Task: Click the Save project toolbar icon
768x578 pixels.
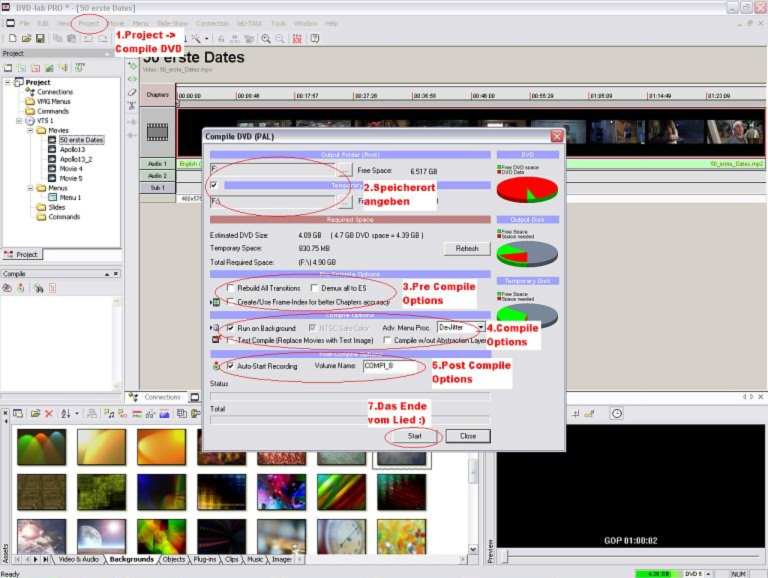Action: (x=39, y=38)
